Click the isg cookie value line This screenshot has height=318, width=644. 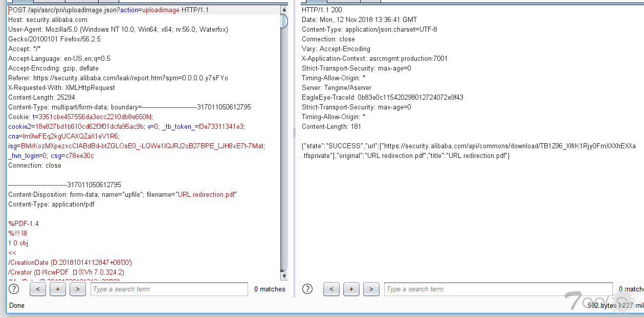tap(137, 146)
